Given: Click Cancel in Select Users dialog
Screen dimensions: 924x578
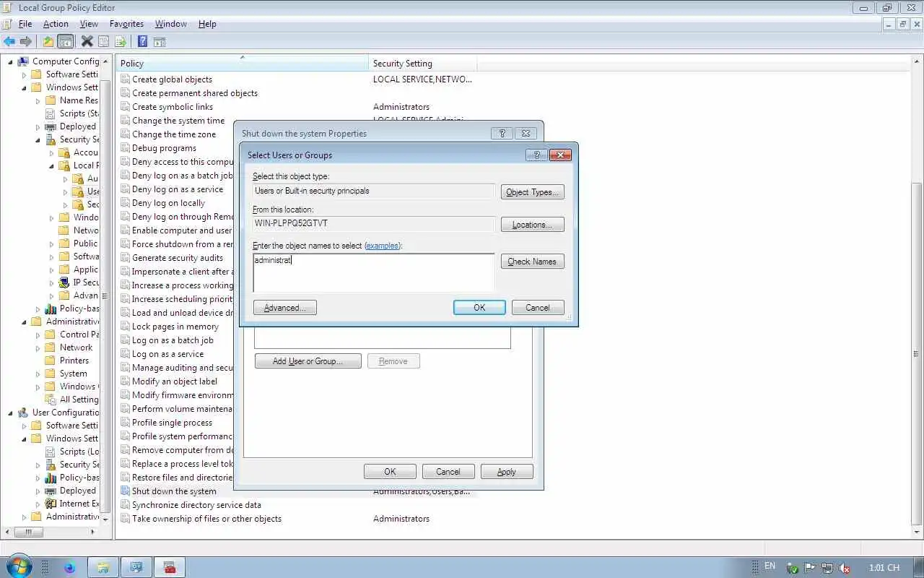Looking at the screenshot, I should (x=538, y=308).
